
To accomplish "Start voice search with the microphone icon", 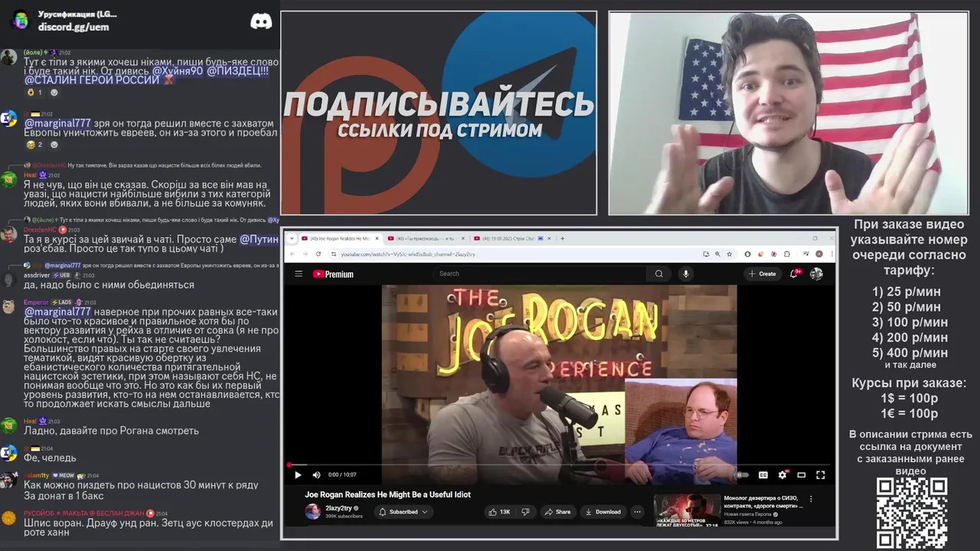I will [x=686, y=274].
